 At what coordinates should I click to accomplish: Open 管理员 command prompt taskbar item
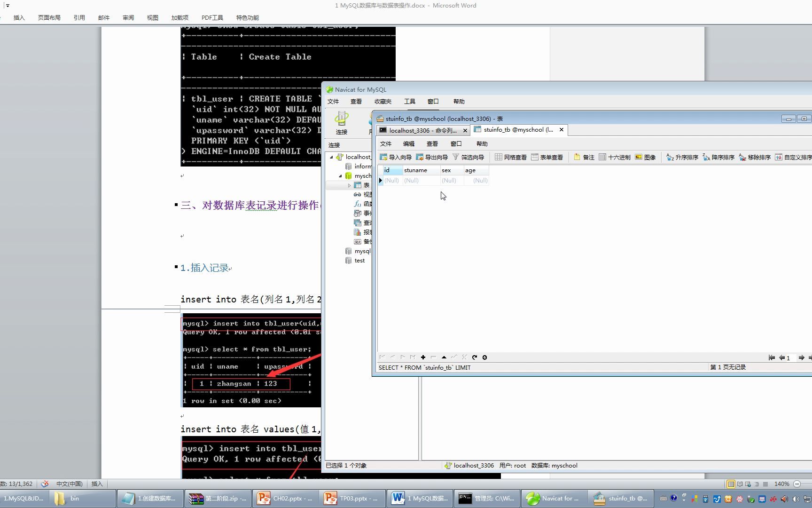(487, 498)
